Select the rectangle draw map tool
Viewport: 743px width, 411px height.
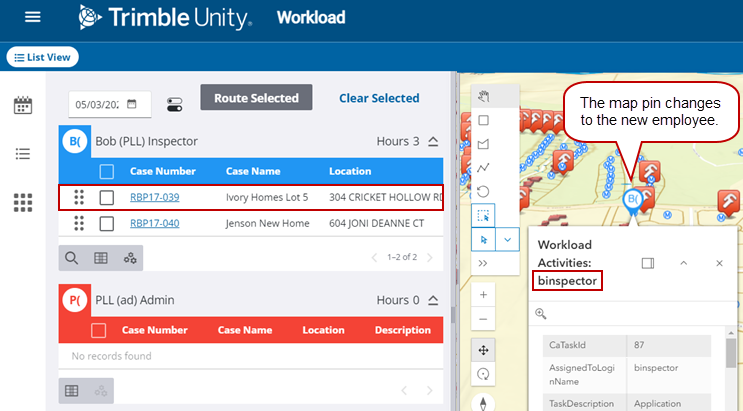[x=483, y=120]
